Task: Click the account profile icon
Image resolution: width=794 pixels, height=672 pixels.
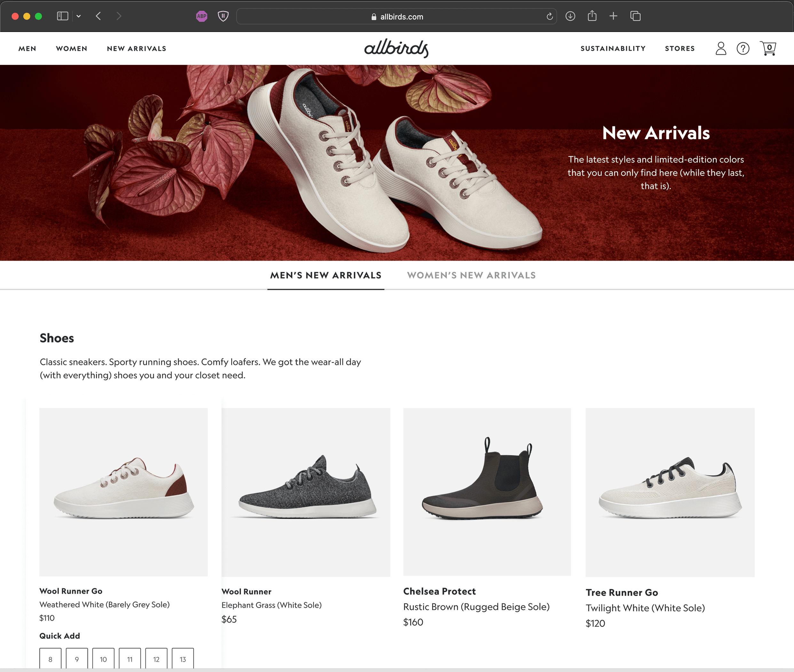Action: (720, 48)
